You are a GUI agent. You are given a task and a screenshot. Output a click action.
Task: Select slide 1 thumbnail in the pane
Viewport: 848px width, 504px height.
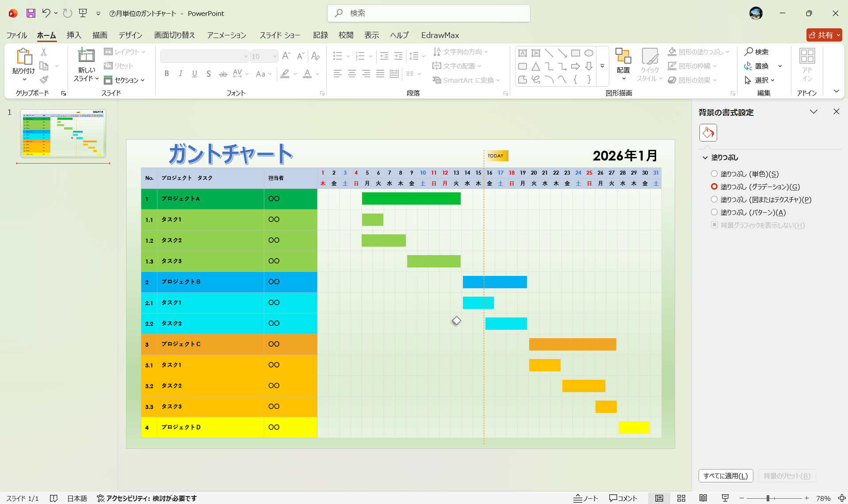tap(63, 134)
